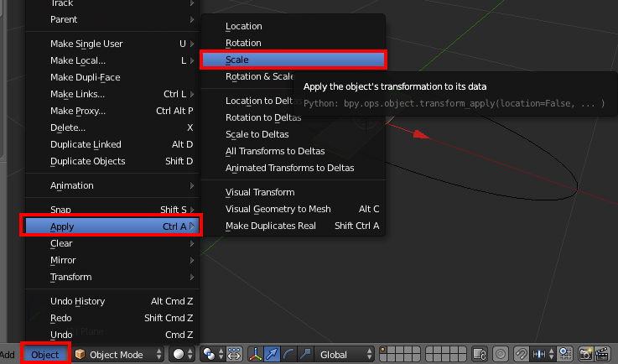Click the red X-axis manipulator arrow
This screenshot has width=618, height=364.
pos(420,134)
